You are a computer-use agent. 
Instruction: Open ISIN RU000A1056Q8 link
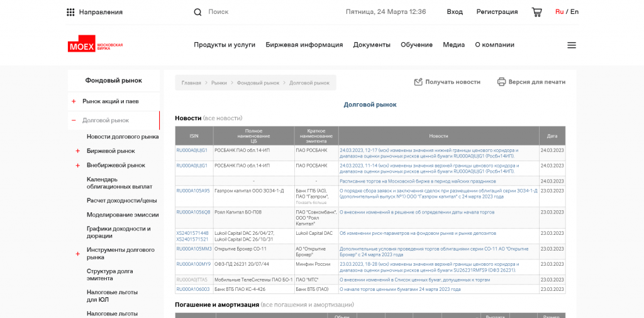point(193,212)
